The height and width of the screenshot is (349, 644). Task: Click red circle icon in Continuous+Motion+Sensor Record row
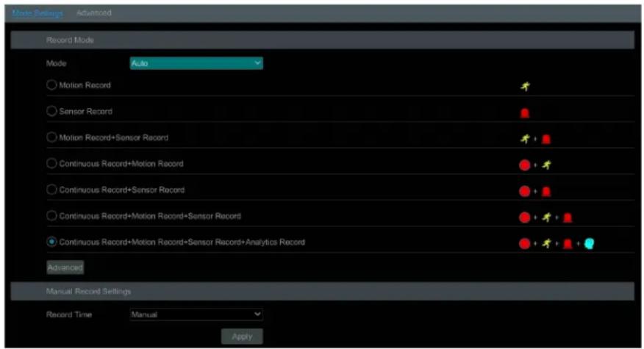[524, 217]
